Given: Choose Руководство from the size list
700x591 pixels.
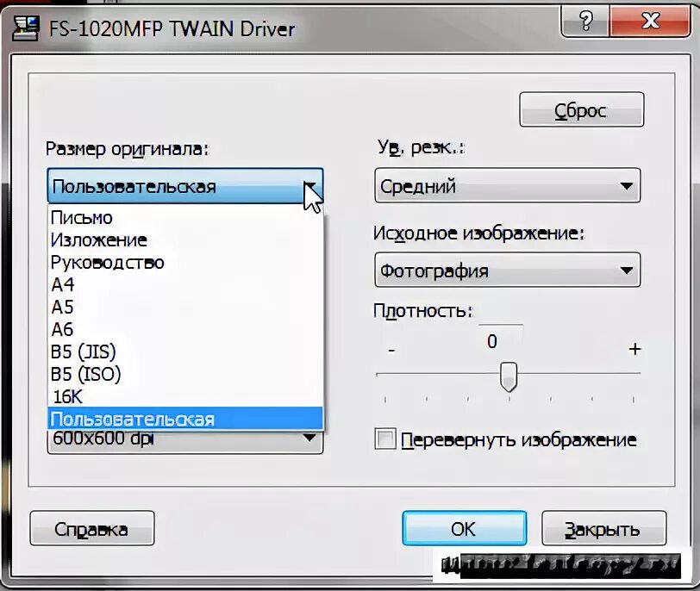Looking at the screenshot, I should [x=184, y=262].
